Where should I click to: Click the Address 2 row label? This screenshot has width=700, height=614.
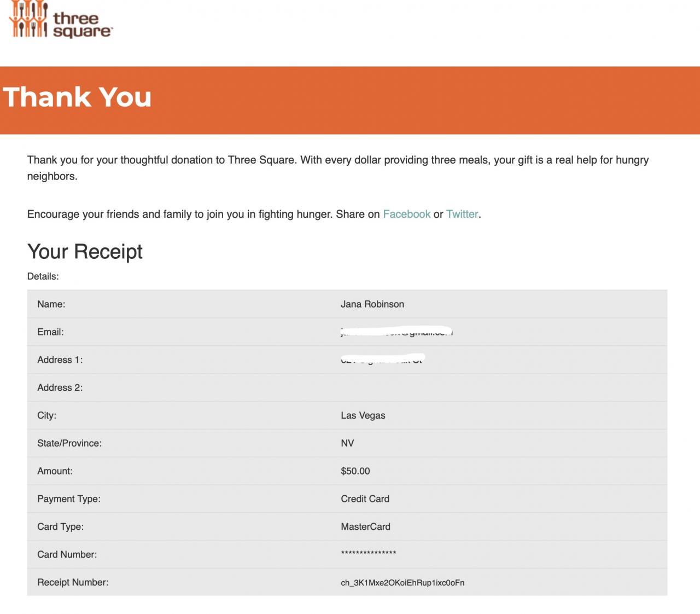pos(60,387)
